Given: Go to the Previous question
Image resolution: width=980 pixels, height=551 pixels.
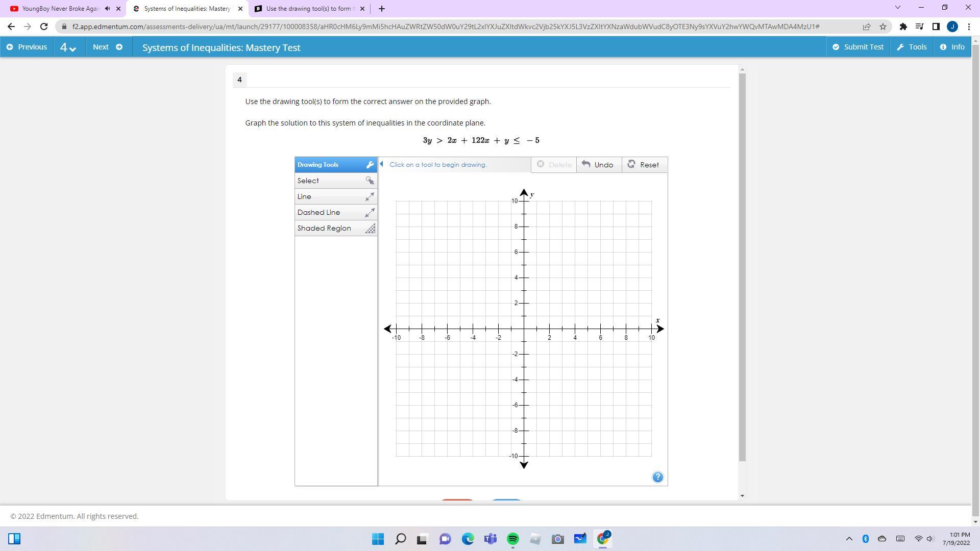Looking at the screenshot, I should click(x=27, y=47).
